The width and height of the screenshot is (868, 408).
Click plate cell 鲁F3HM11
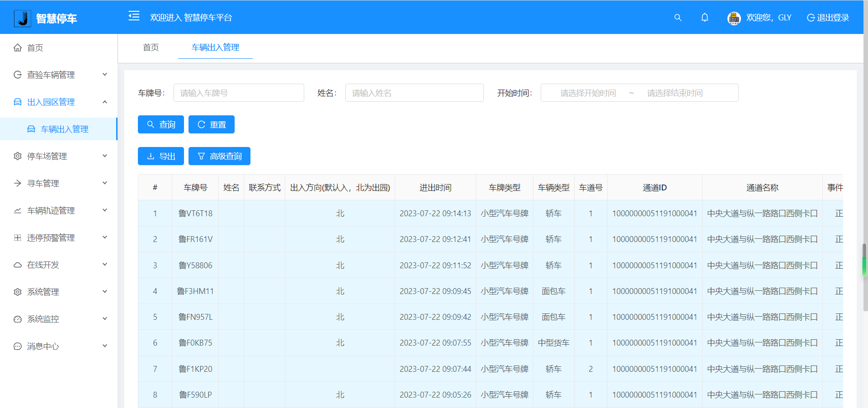click(x=195, y=291)
